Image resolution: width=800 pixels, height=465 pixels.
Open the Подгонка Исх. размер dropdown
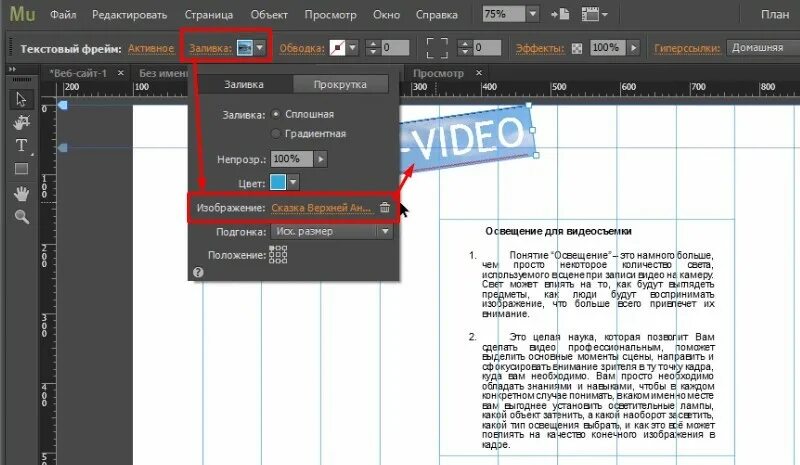pyautogui.click(x=332, y=231)
